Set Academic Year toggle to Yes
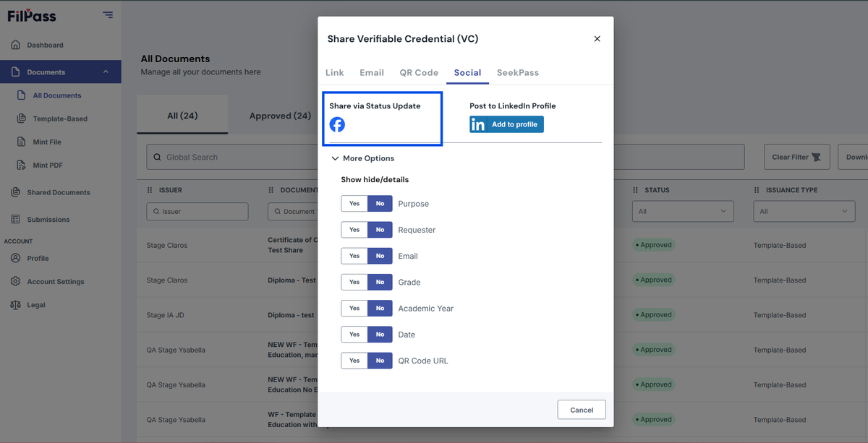 click(354, 308)
